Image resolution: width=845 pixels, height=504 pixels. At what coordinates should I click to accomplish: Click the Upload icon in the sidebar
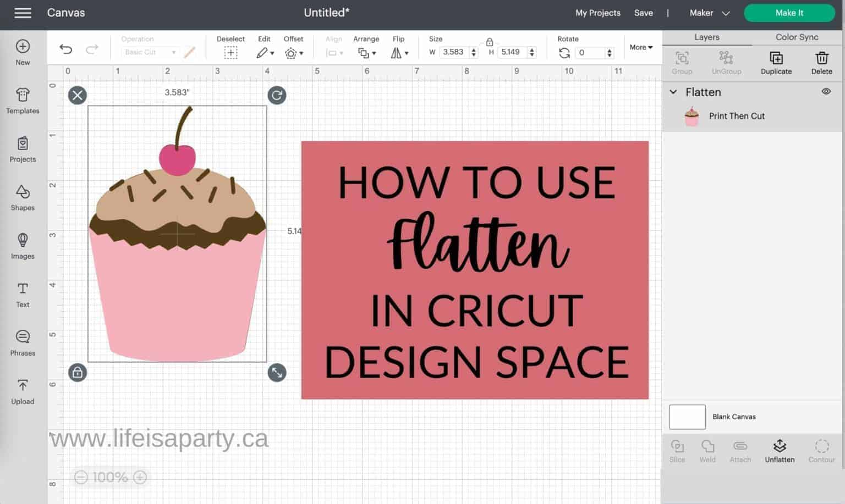[22, 391]
